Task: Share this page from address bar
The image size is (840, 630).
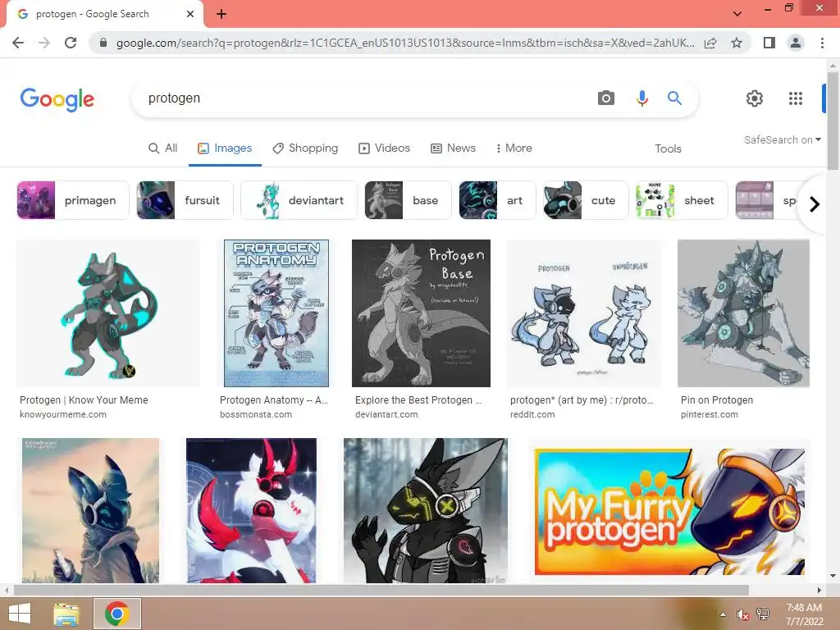Action: click(710, 43)
